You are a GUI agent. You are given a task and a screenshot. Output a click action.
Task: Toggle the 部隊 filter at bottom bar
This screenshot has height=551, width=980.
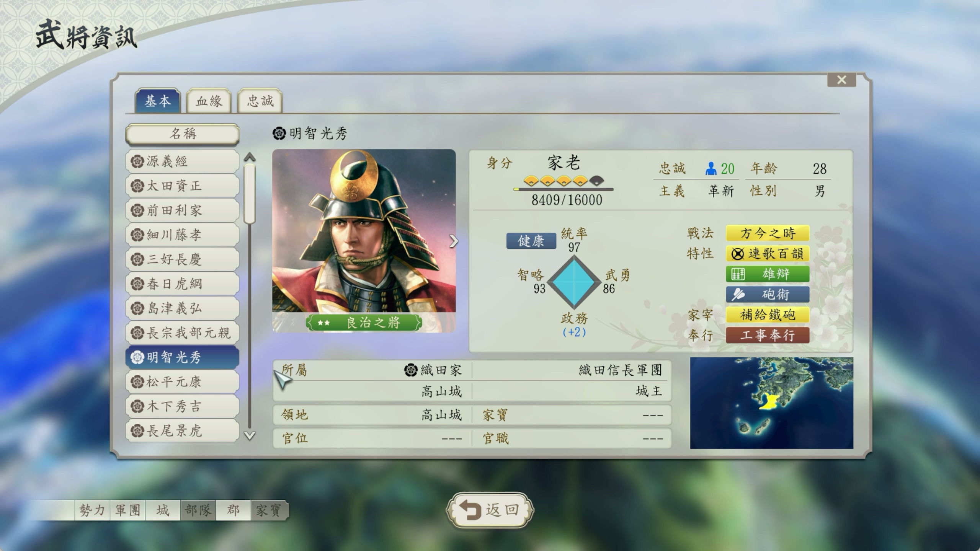tap(198, 510)
